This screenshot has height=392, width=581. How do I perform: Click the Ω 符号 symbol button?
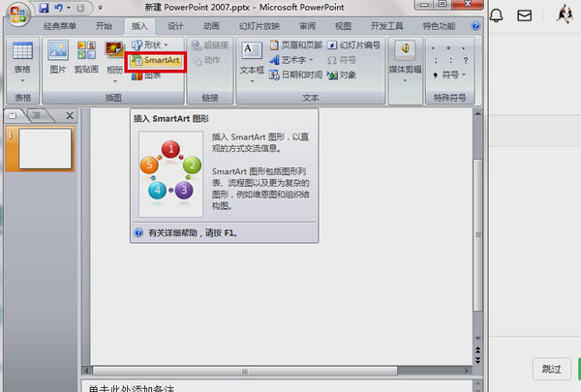pyautogui.click(x=342, y=60)
